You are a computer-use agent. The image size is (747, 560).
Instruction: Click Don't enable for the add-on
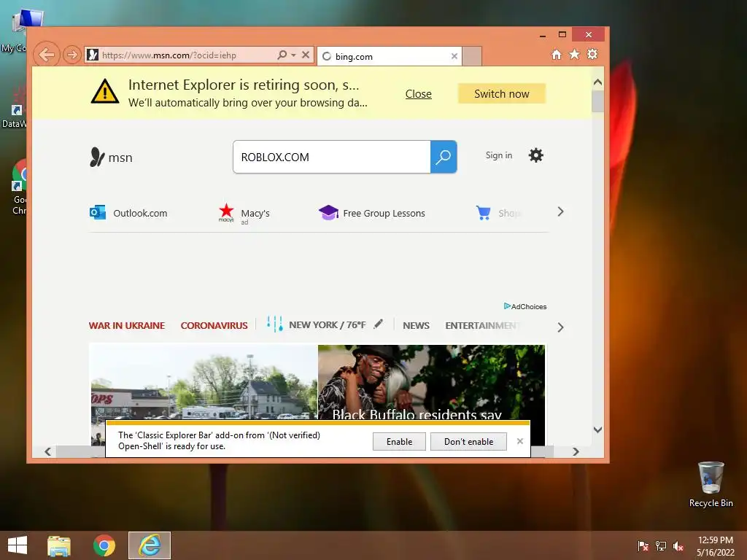coord(469,441)
